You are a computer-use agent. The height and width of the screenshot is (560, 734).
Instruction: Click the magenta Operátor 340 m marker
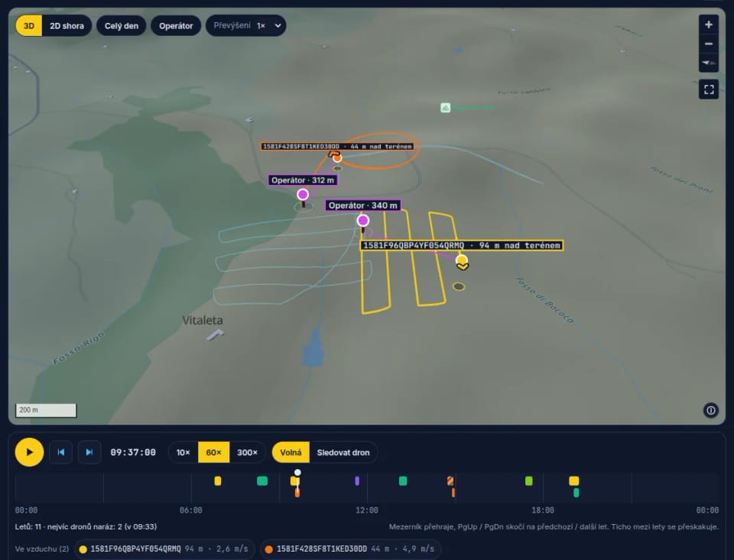[x=362, y=220]
